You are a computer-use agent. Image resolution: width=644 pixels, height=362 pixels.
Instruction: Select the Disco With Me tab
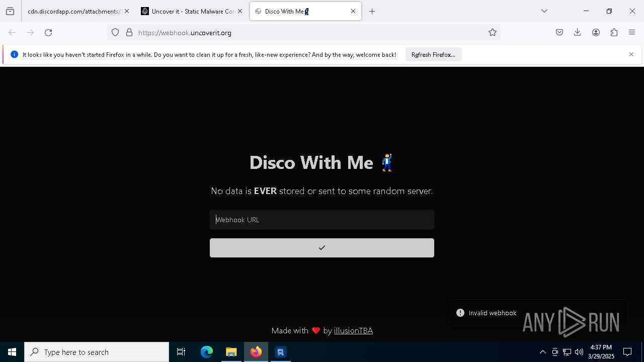click(x=305, y=11)
